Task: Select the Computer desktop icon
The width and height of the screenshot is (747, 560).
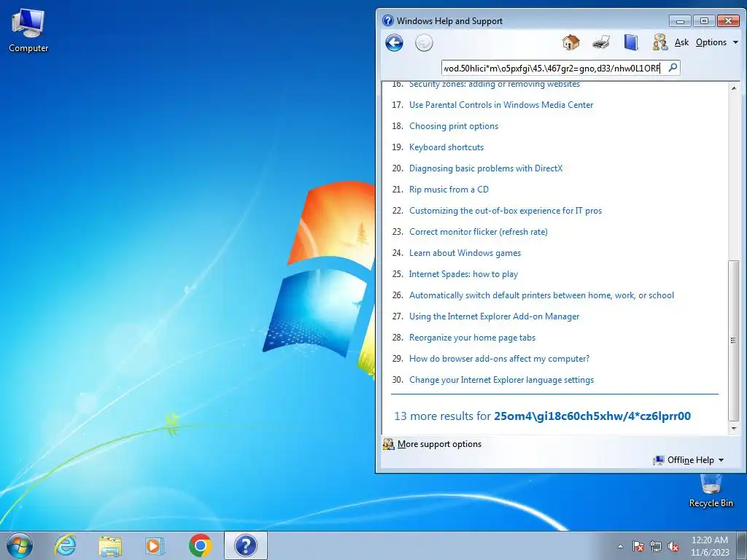Action: [28, 31]
